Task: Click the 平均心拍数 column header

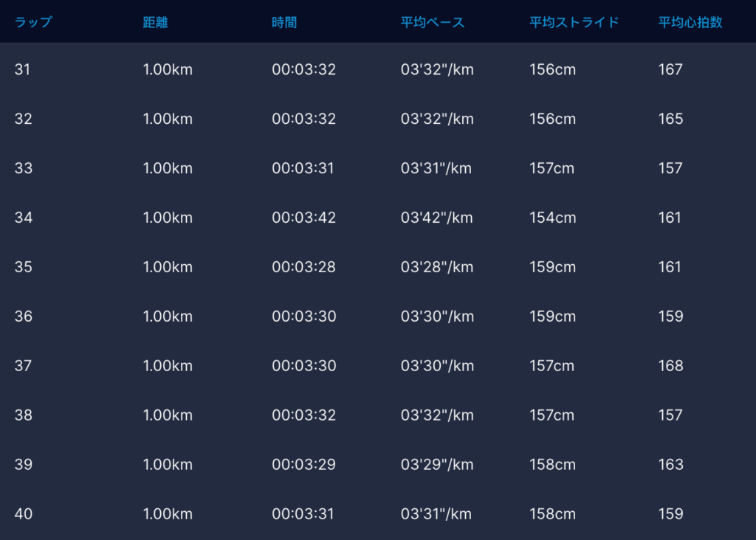Action: [x=690, y=22]
